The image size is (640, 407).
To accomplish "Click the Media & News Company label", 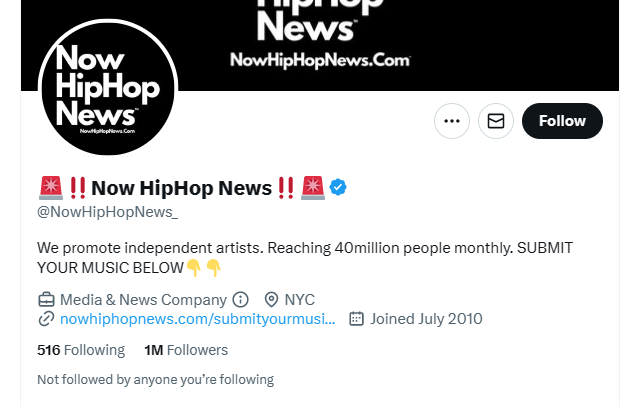I will (143, 300).
